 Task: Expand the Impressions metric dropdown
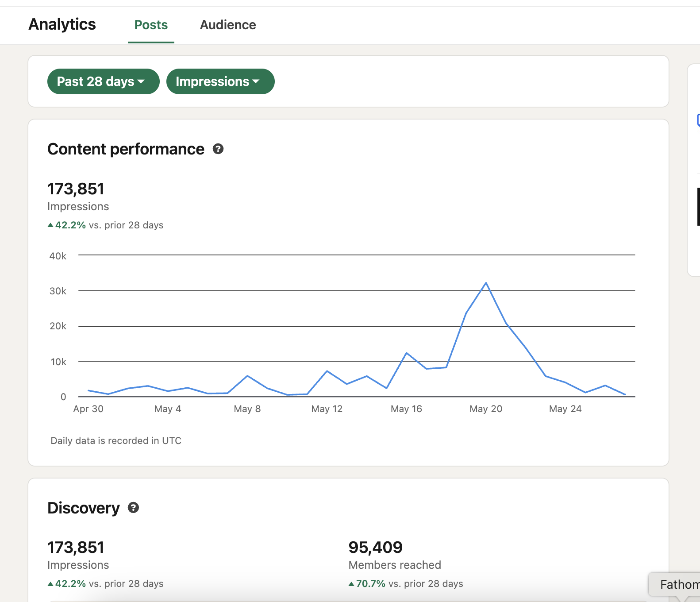click(220, 81)
